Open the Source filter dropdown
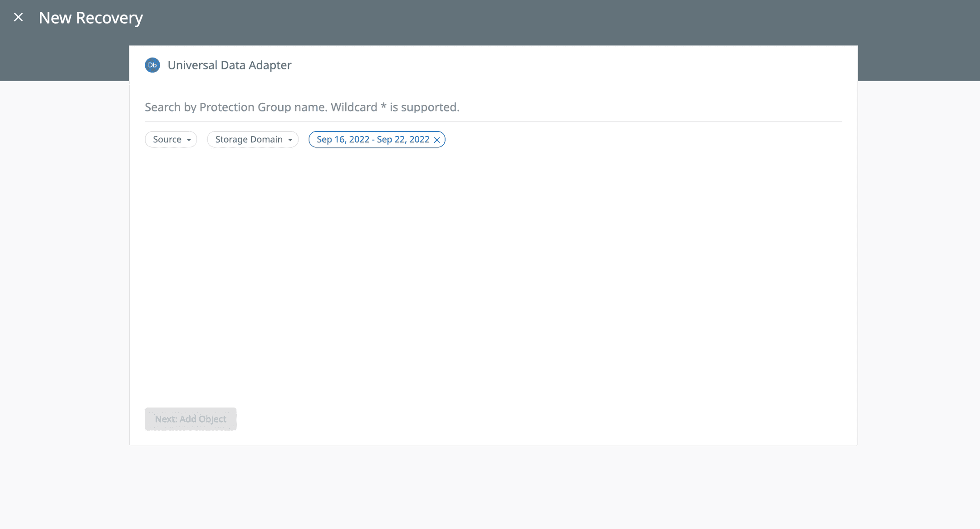 (170, 139)
